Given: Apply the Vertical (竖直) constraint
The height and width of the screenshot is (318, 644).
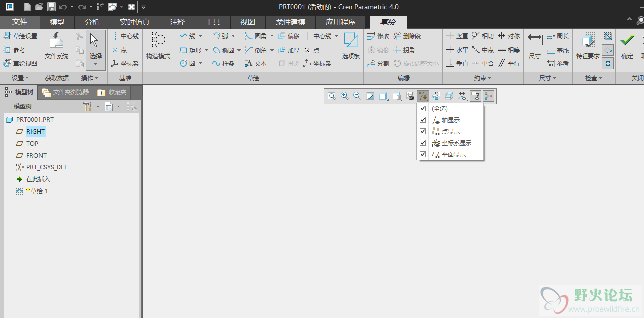Looking at the screenshot, I should [457, 36].
